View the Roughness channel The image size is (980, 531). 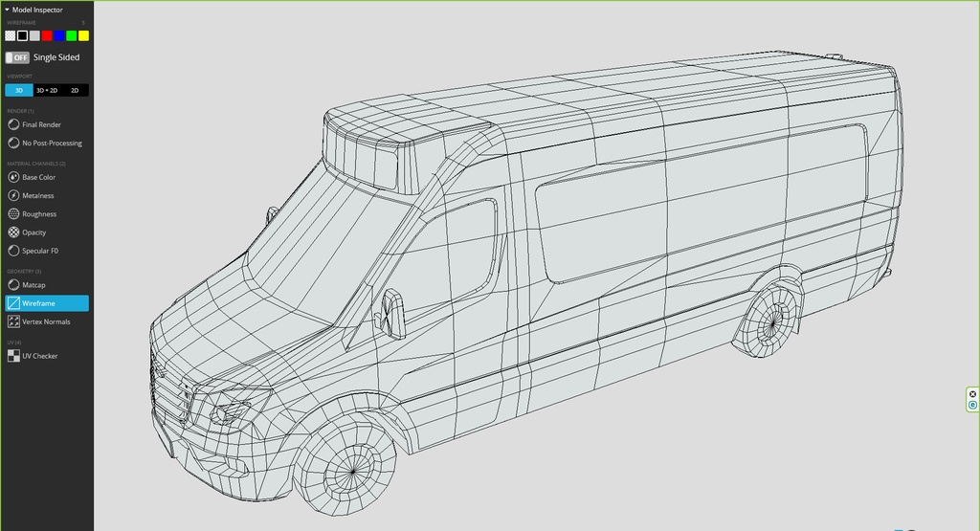[x=38, y=213]
